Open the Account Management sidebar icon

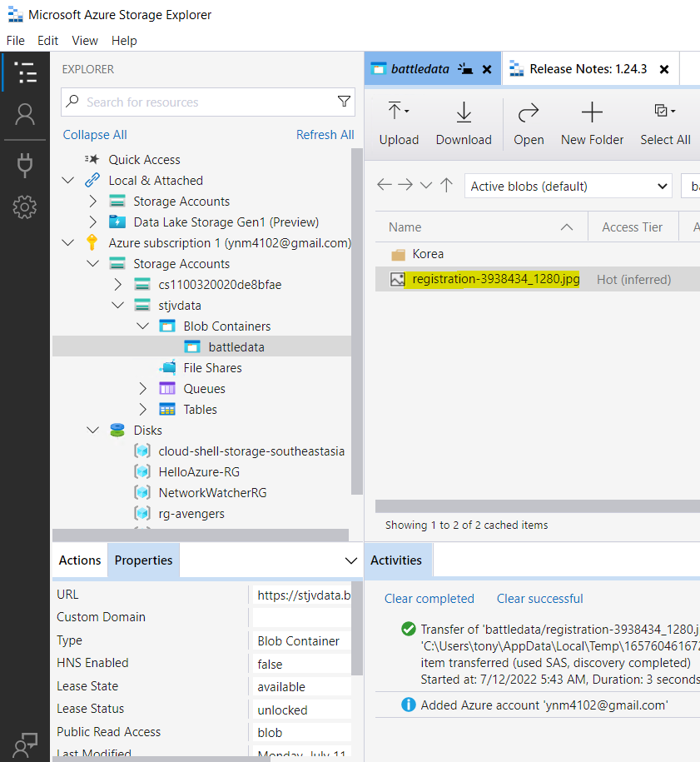click(25, 115)
